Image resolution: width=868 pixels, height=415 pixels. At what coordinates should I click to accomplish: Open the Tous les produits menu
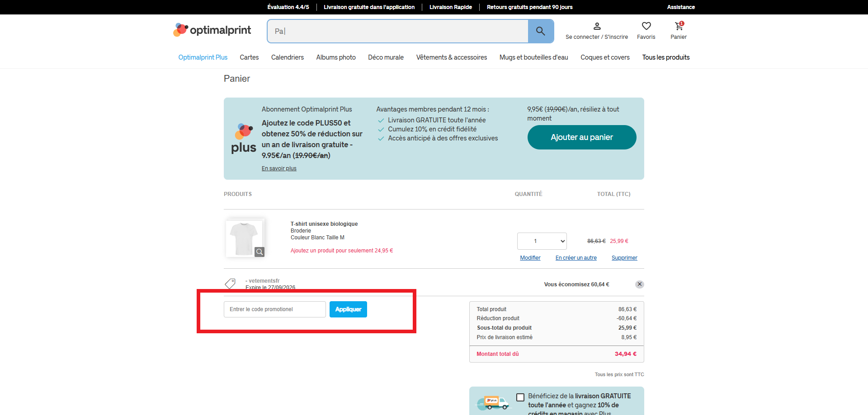[666, 57]
